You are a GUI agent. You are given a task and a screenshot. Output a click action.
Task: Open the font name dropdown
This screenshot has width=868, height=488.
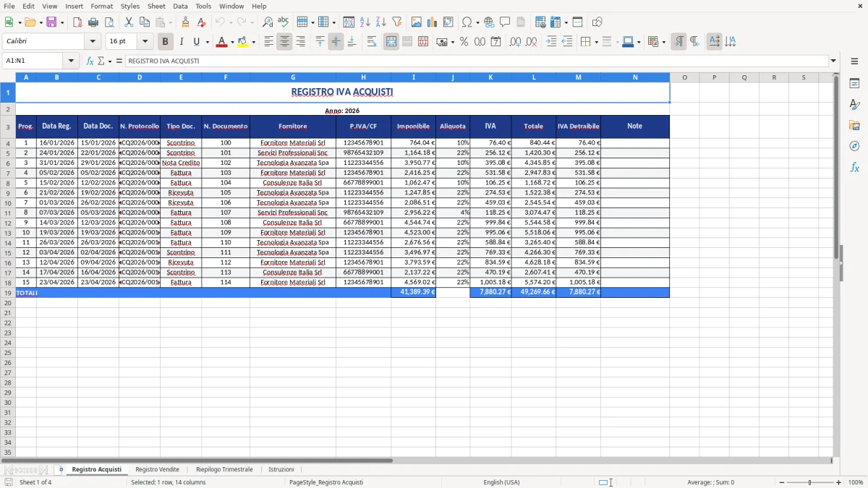click(92, 41)
